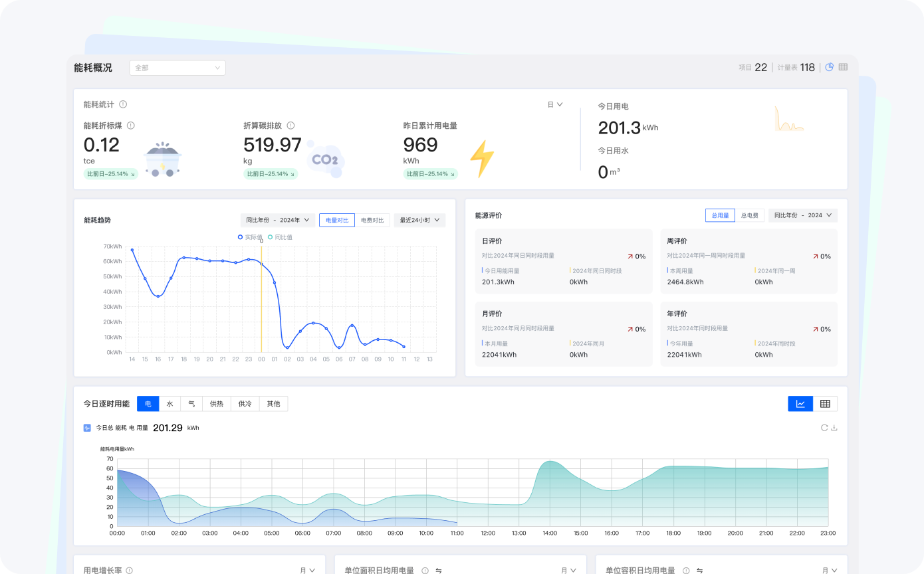The width and height of the screenshot is (924, 574).
Task: Click the 其他 energy type button
Action: click(273, 404)
